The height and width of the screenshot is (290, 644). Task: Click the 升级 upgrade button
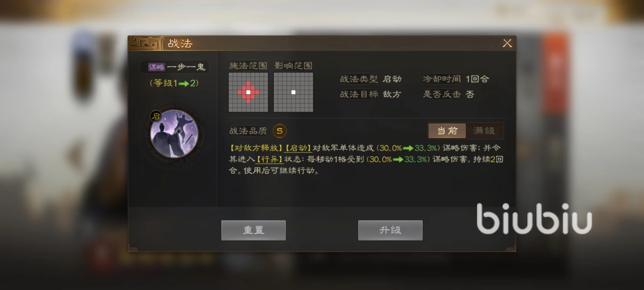click(x=390, y=230)
